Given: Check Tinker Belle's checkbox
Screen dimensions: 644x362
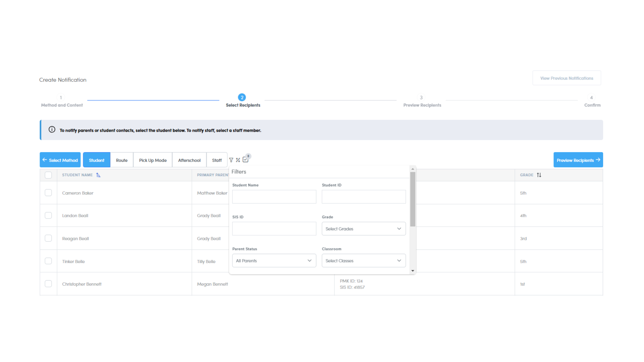Looking at the screenshot, I should click(48, 261).
